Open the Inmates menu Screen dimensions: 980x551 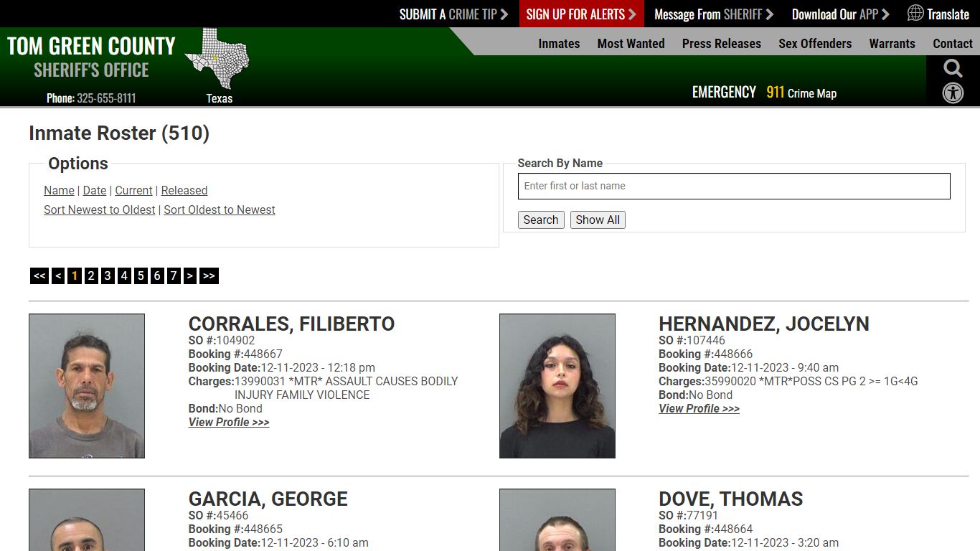[x=559, y=44]
